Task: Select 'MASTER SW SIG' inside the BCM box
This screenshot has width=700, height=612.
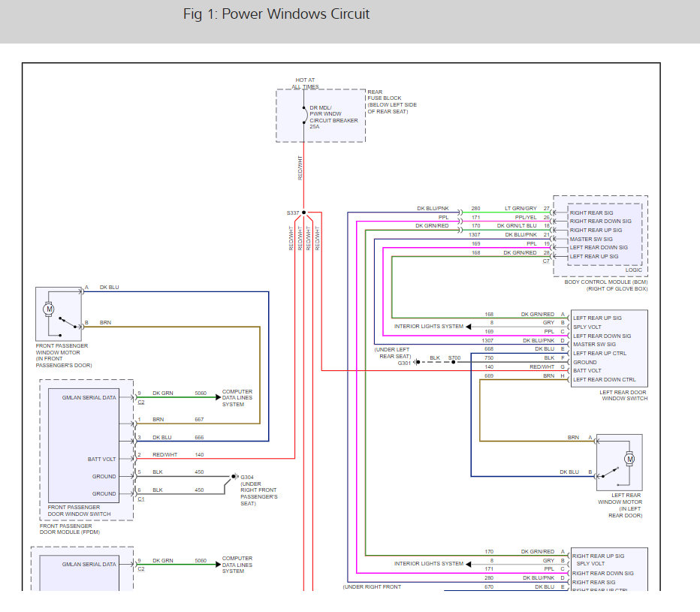Action: pos(591,239)
